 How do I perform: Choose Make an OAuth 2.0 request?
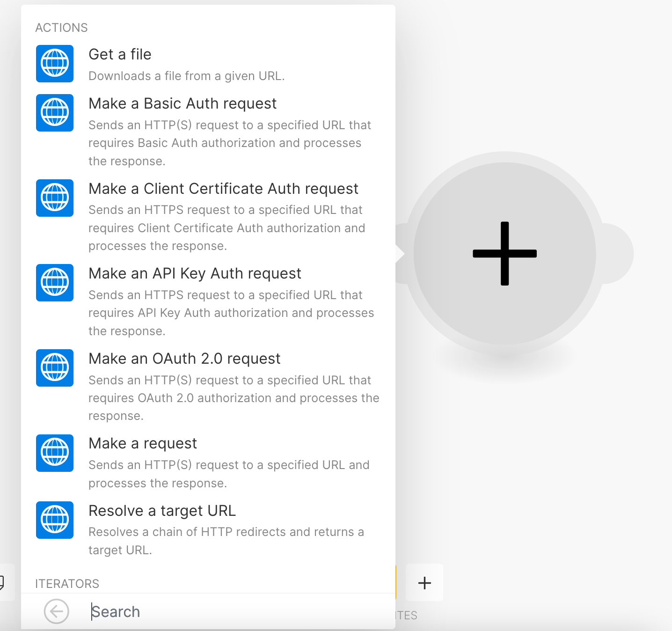pyautogui.click(x=184, y=359)
